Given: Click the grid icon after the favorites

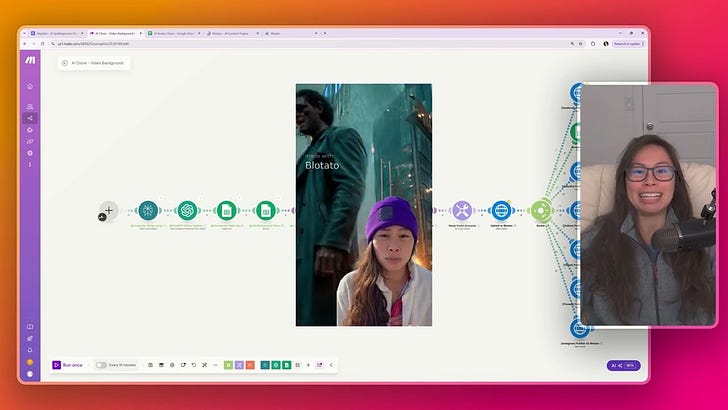Looking at the screenshot, I should point(298,365).
